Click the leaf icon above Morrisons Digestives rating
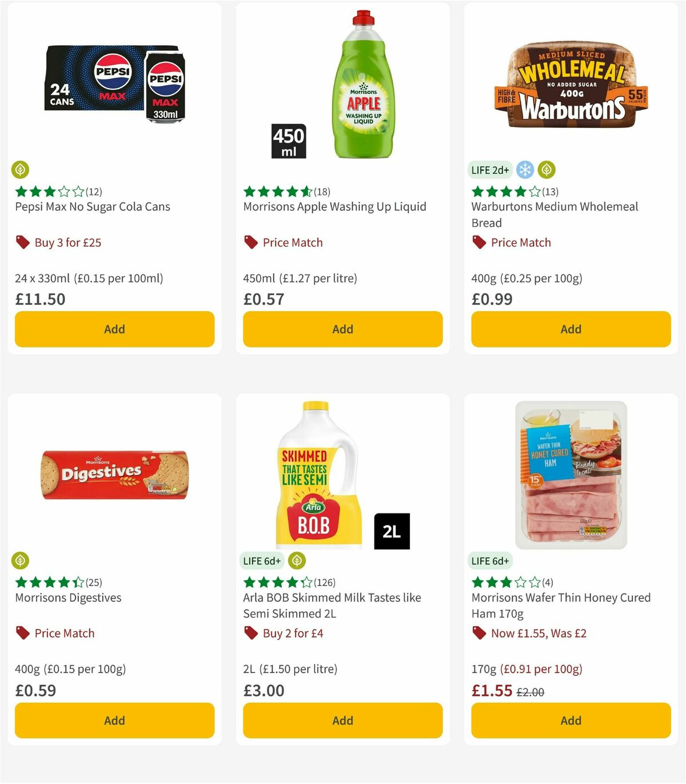The image size is (686, 784). 21,561
